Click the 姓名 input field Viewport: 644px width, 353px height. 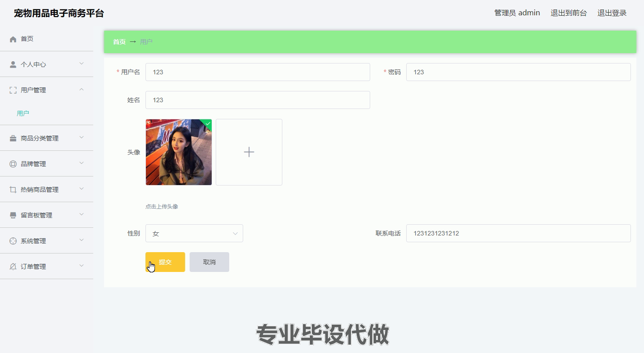[x=258, y=100]
